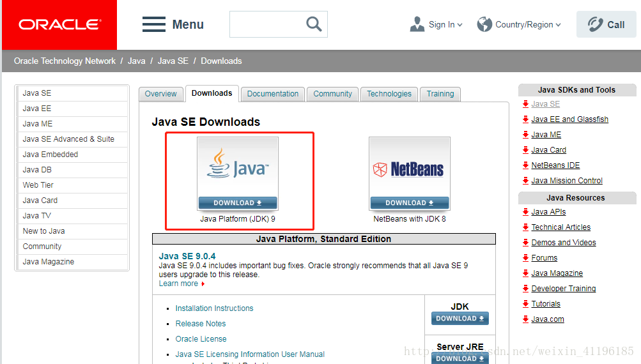Viewport: 641px width, 364px height.
Task: Click the Sign In user icon
Action: (417, 24)
